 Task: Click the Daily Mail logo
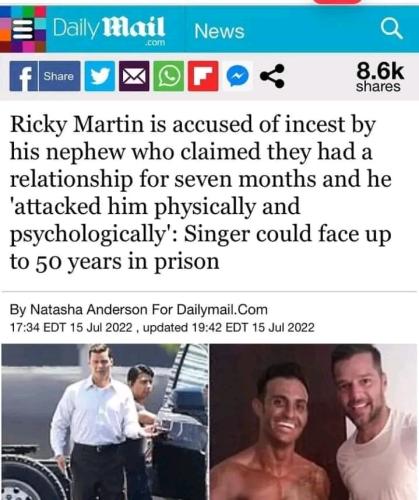(109, 29)
